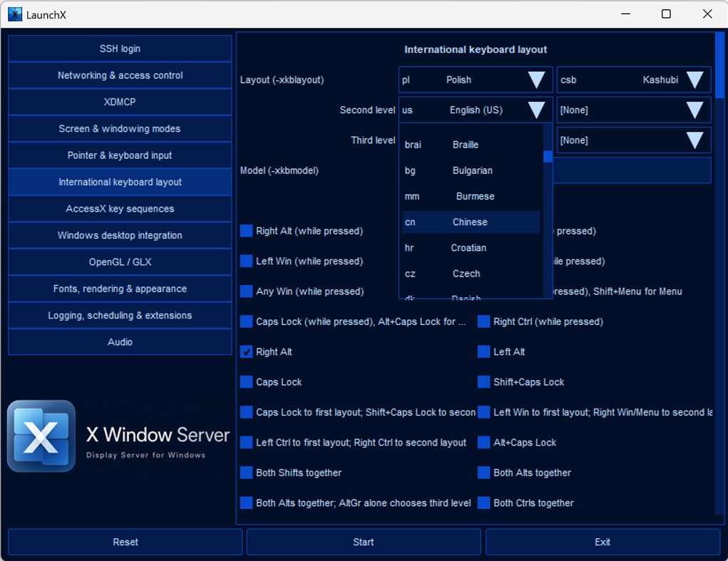Open third level variant [None] dropdown
728x561 pixels.
point(634,140)
